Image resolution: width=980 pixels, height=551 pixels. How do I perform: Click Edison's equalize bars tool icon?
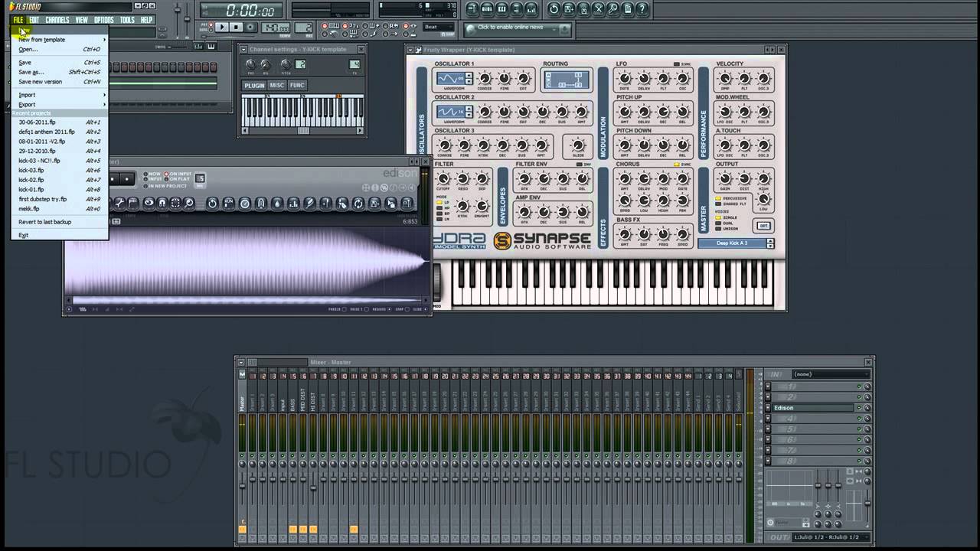[x=293, y=204]
